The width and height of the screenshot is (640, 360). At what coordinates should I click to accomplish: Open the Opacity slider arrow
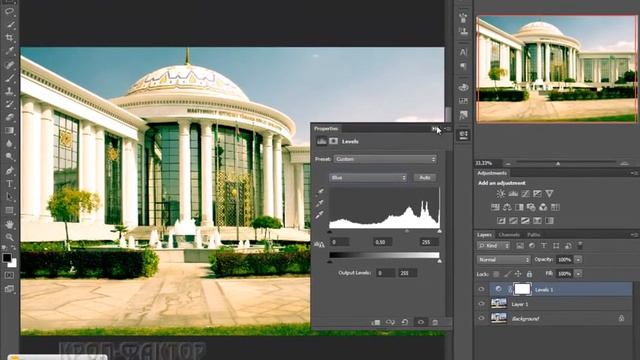pos(578,260)
